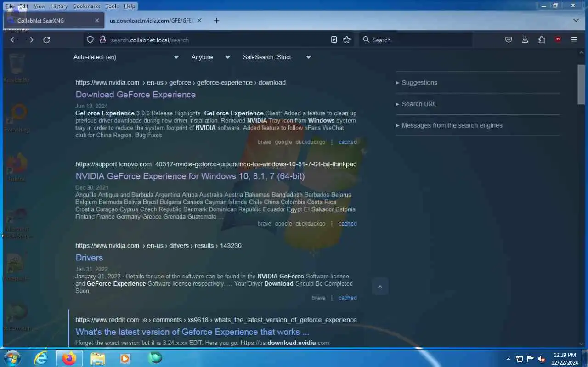Screen dimensions: 588x367
Task: Show hidden tray icons arrow
Action: click(x=508, y=359)
